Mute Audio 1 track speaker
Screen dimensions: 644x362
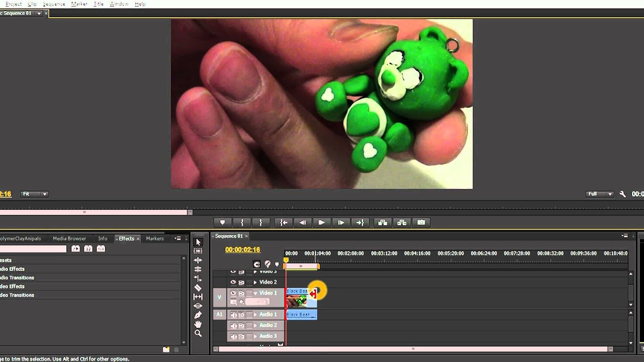click(233, 315)
